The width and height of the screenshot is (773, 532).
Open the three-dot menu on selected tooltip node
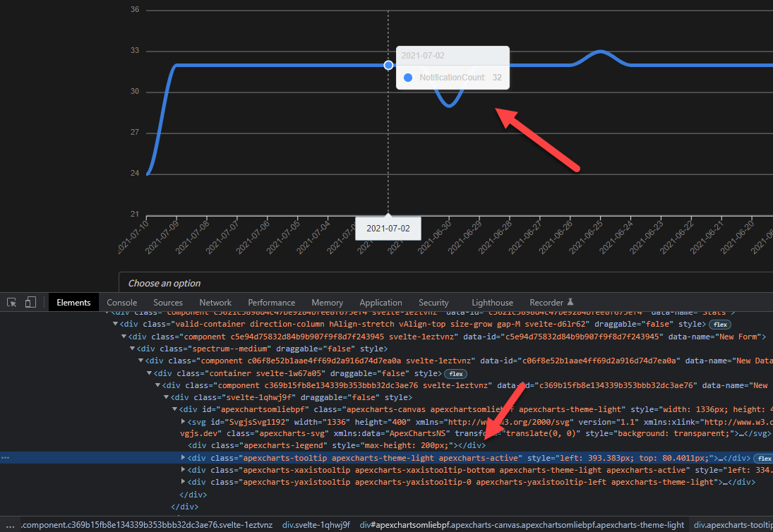click(6, 458)
